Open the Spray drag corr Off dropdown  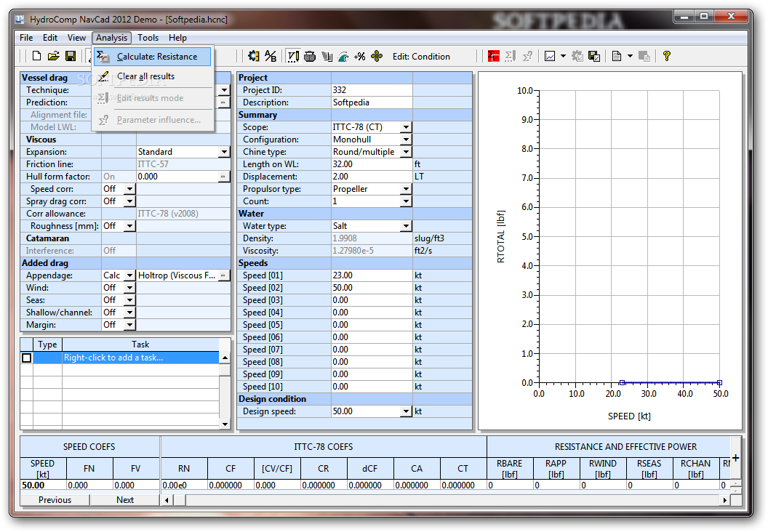[129, 201]
